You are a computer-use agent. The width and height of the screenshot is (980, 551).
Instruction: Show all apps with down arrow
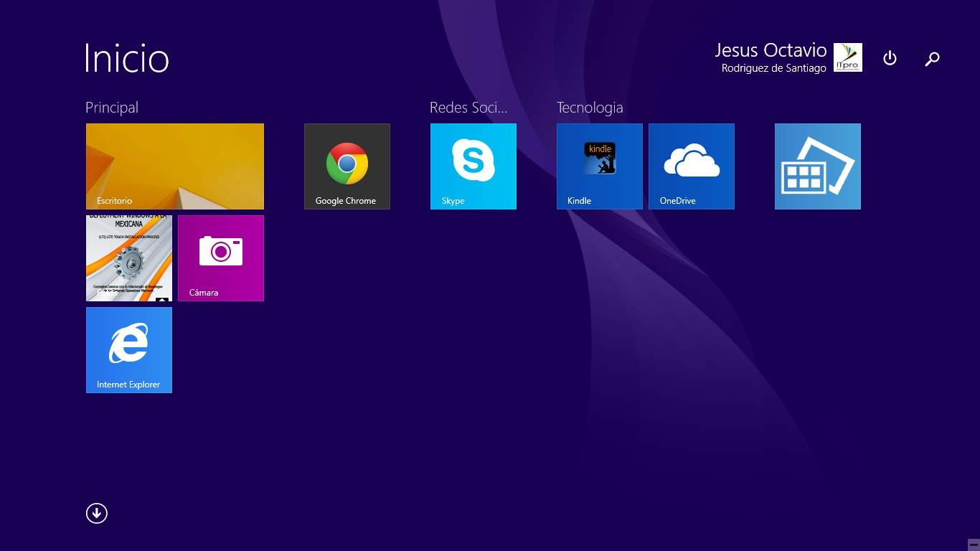tap(96, 513)
